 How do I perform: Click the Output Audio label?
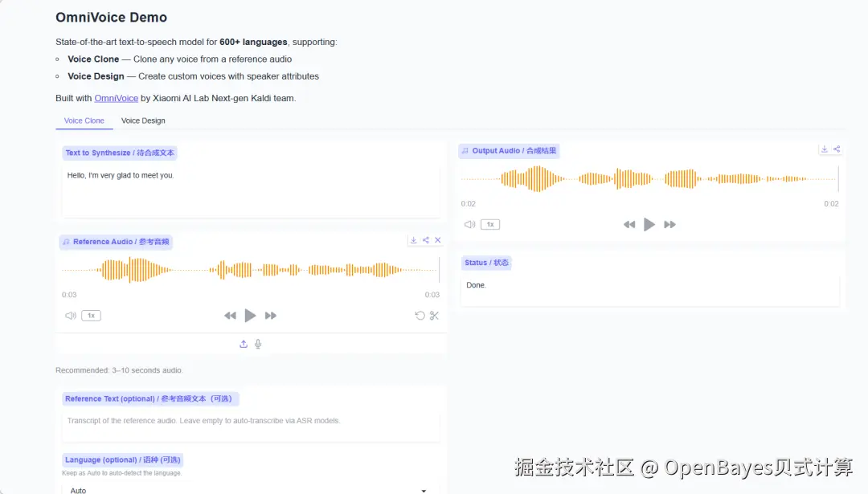coord(510,150)
